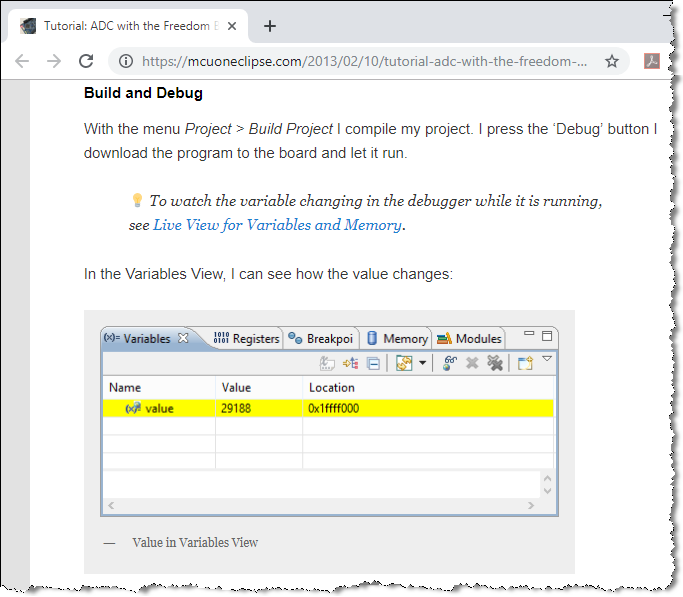This screenshot has width=683, height=597.
Task: Open the Variables View Menu triangle
Action: pyautogui.click(x=547, y=359)
